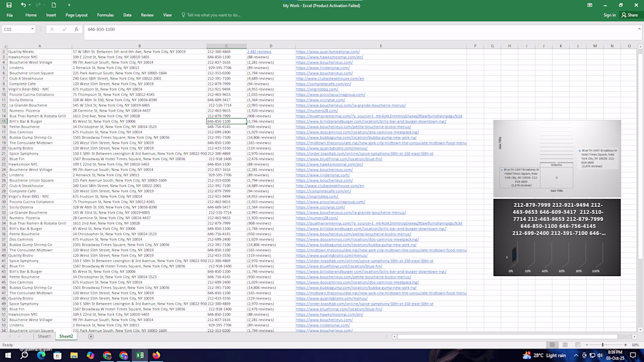Click the zoom slider handle

coord(602,345)
